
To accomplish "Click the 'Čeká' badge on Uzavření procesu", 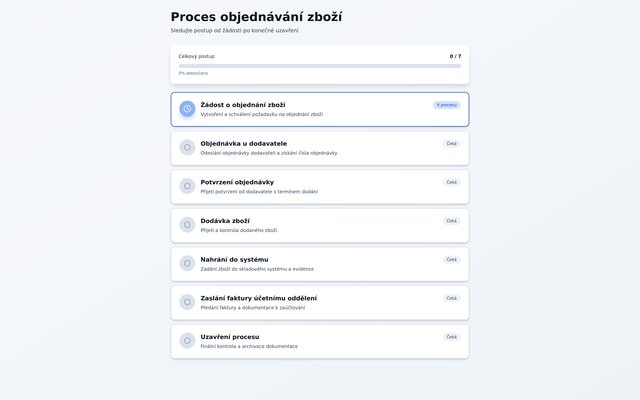I will 451,337.
